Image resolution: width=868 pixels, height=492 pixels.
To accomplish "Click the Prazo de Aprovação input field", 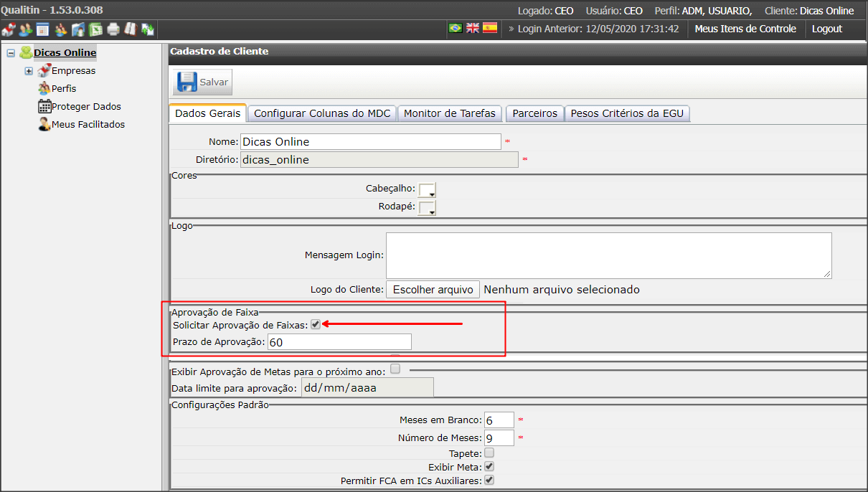I will coord(340,342).
